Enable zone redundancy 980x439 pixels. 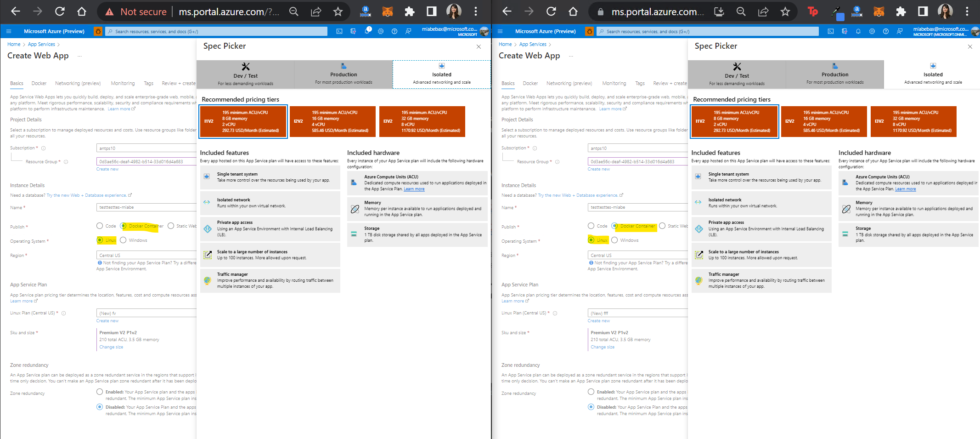tap(100, 392)
